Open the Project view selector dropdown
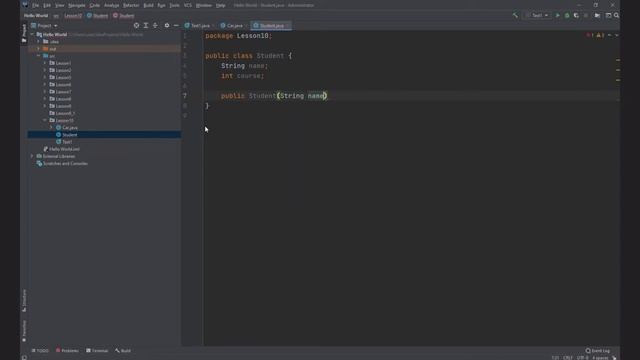The width and height of the screenshot is (640, 360). coord(44,25)
